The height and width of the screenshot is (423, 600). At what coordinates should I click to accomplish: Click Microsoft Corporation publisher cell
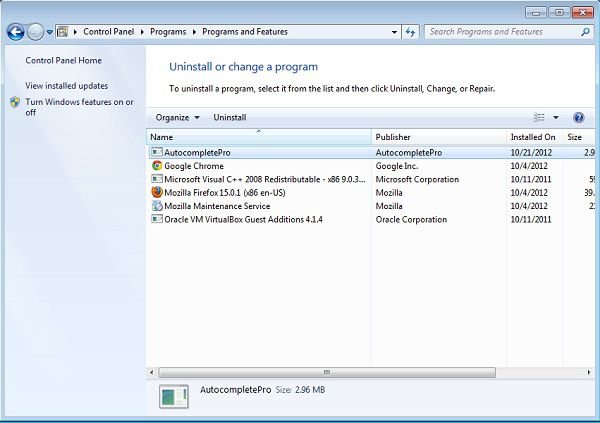(x=417, y=179)
